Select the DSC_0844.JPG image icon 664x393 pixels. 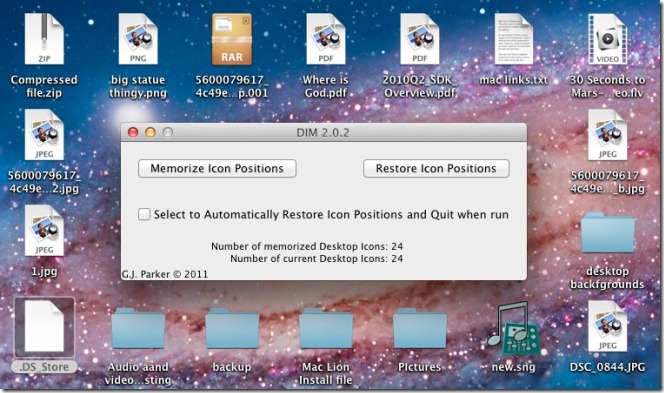(x=607, y=326)
